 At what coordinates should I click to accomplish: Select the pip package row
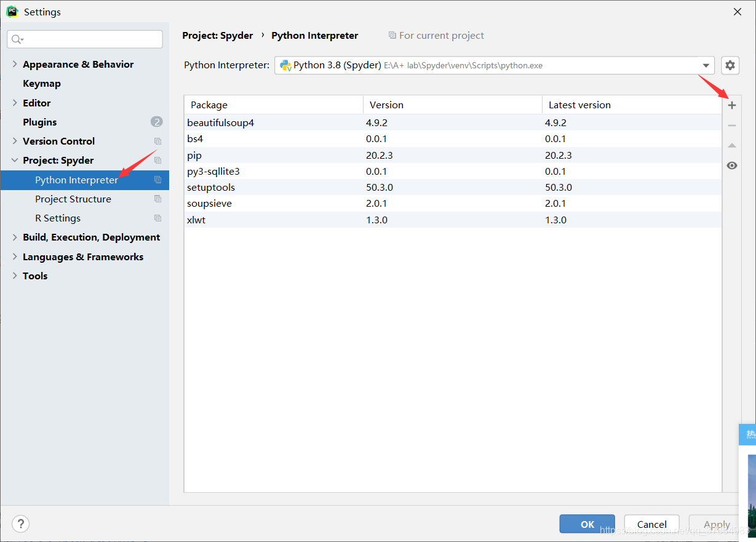pos(453,155)
